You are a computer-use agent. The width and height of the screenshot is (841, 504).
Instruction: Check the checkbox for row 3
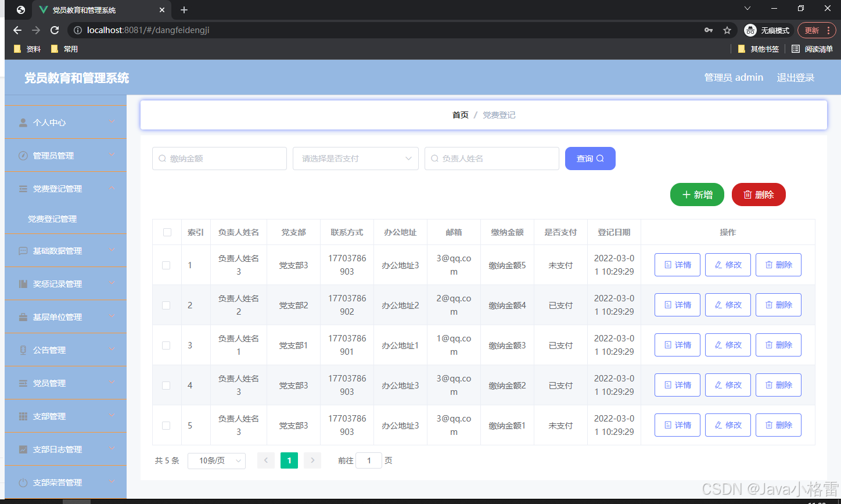[x=167, y=345]
